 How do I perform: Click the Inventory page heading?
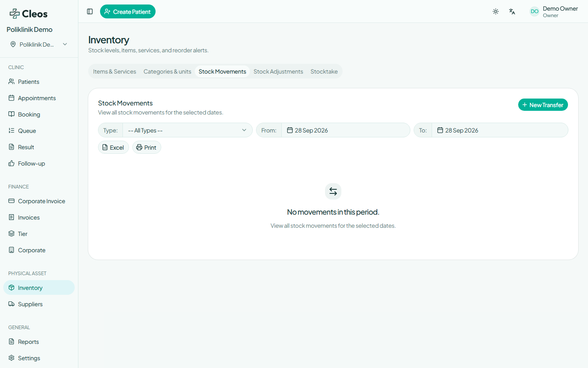click(x=109, y=40)
